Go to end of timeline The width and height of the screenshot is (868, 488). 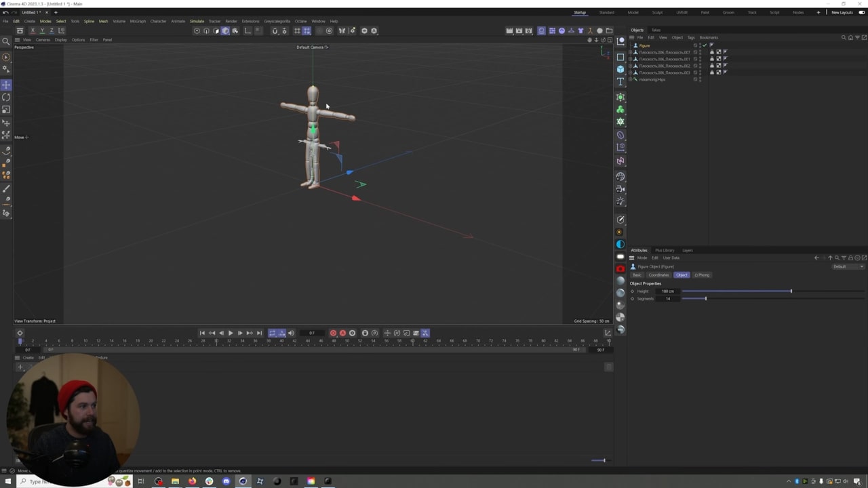(x=259, y=333)
